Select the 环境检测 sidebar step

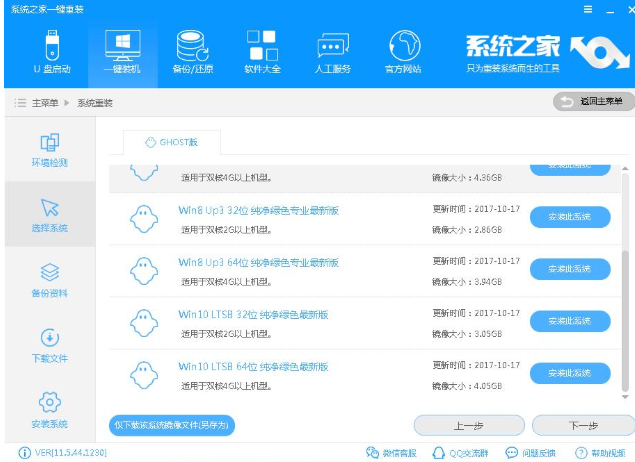(x=50, y=150)
